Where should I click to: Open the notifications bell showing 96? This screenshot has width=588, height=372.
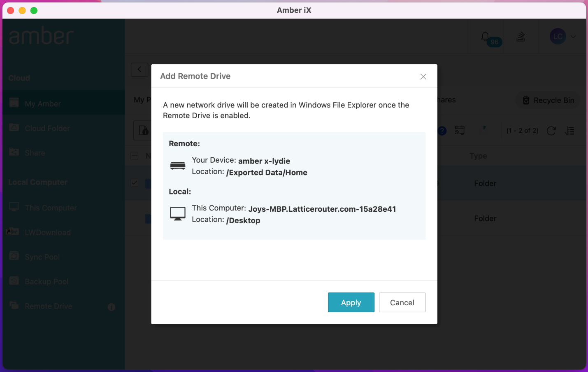point(486,37)
